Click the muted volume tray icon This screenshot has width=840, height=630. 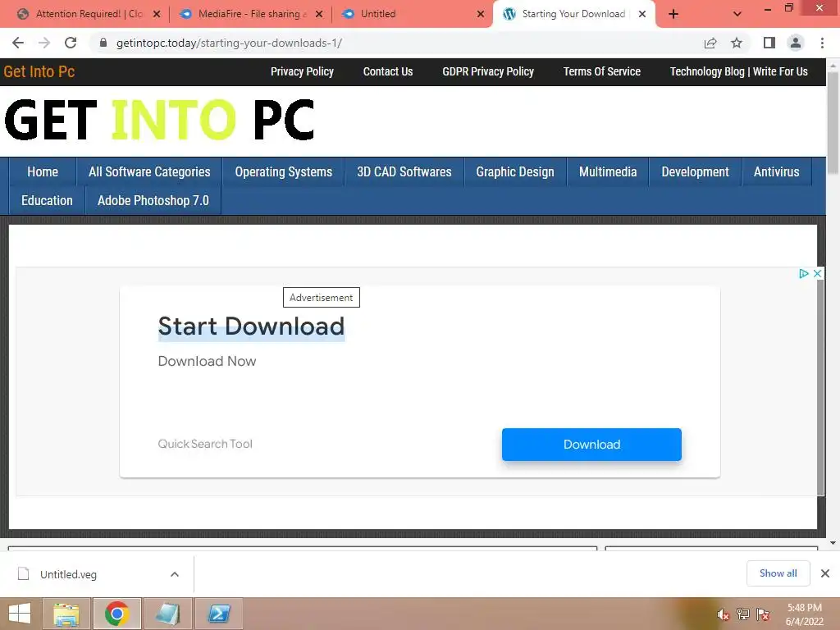tap(723, 614)
